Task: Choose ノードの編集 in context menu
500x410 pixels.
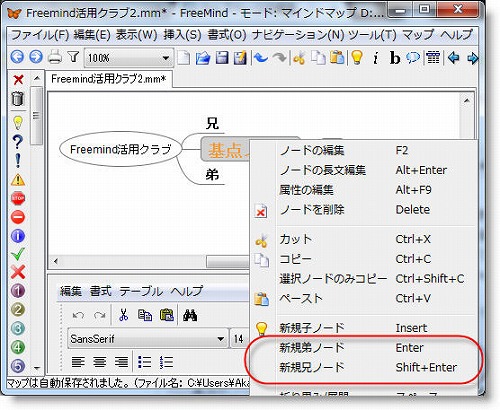Action: pos(364,151)
